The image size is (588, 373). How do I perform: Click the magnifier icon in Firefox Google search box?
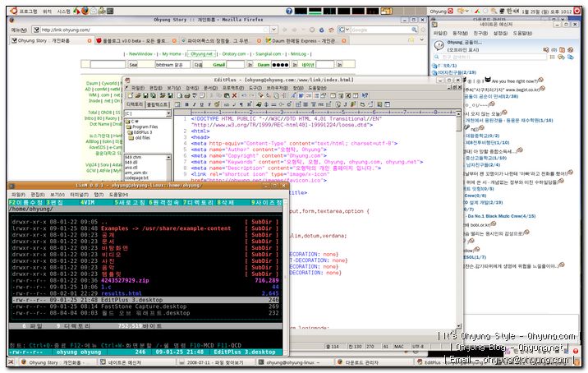[414, 30]
